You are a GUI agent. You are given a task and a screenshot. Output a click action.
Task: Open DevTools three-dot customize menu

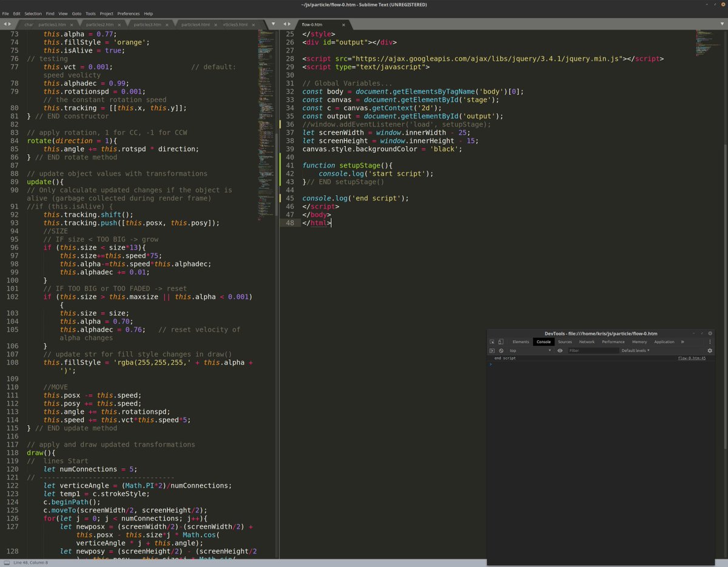710,342
